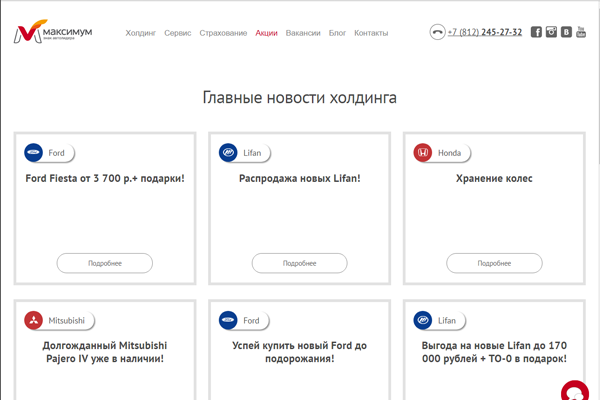Screen dimensions: 600x400
Task: Open the VKontakte social icon
Action: (x=566, y=32)
